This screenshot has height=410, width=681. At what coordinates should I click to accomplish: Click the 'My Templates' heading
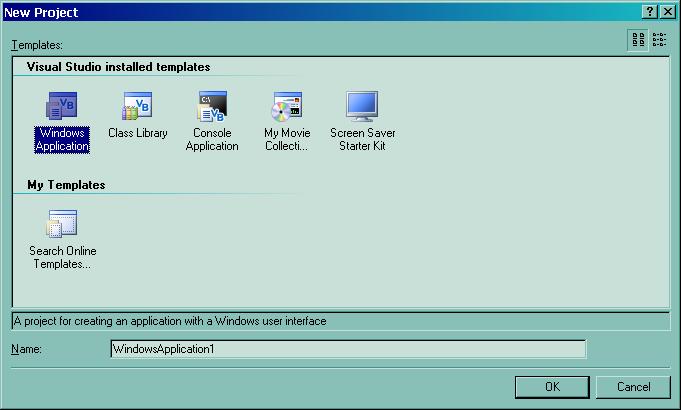point(66,185)
